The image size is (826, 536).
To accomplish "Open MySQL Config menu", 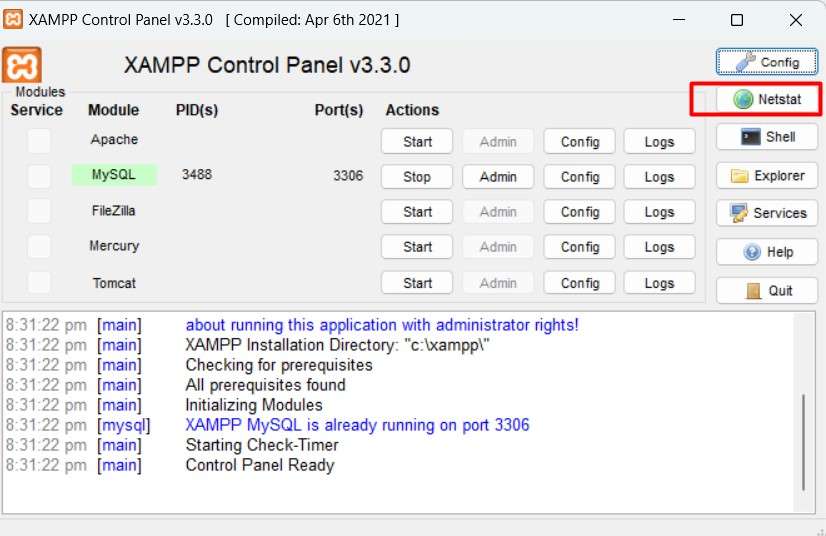I will tap(579, 177).
